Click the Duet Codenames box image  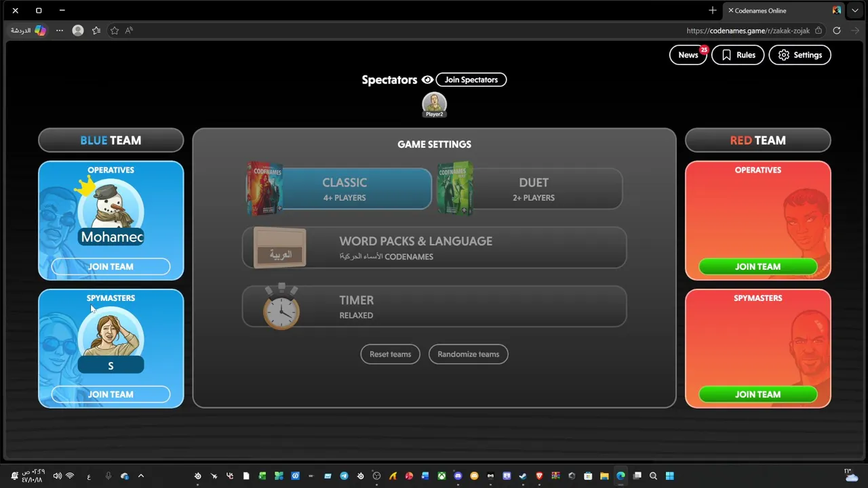pos(455,188)
